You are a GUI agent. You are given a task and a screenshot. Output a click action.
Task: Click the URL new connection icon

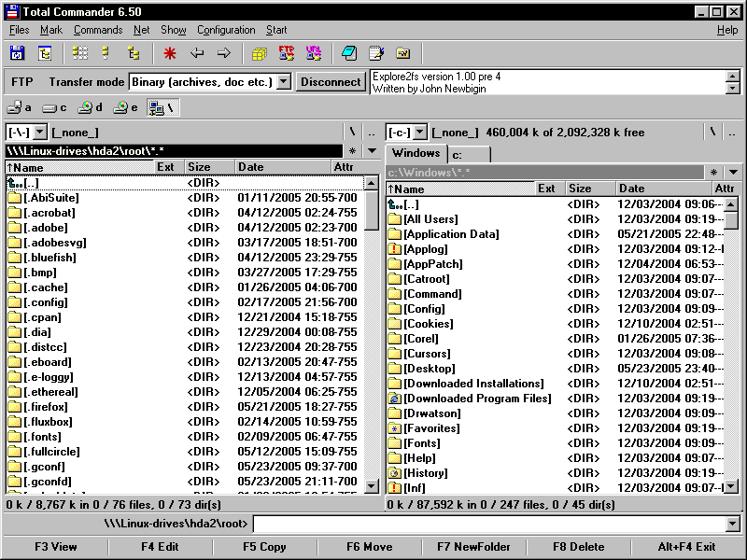313,53
